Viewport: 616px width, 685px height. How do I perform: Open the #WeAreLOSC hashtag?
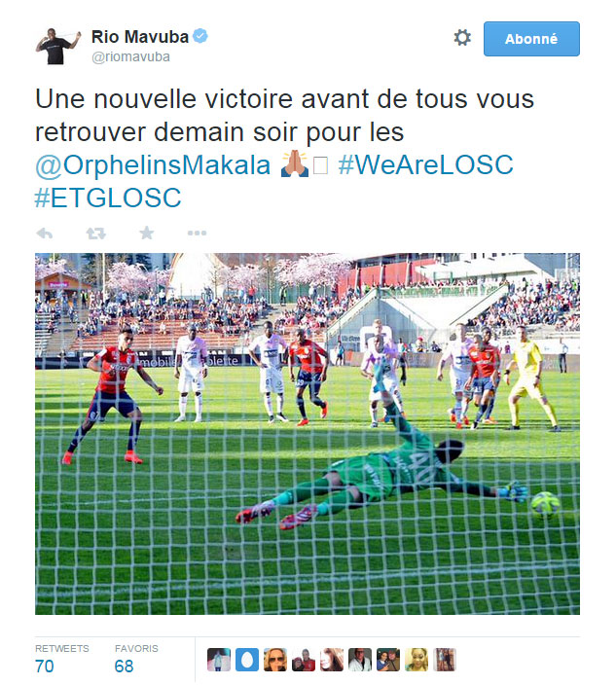click(x=426, y=164)
